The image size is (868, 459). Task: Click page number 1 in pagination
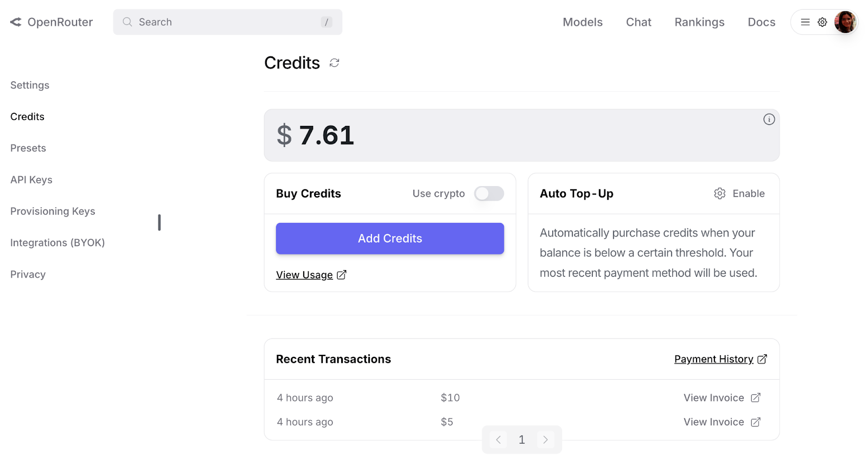[522, 440]
